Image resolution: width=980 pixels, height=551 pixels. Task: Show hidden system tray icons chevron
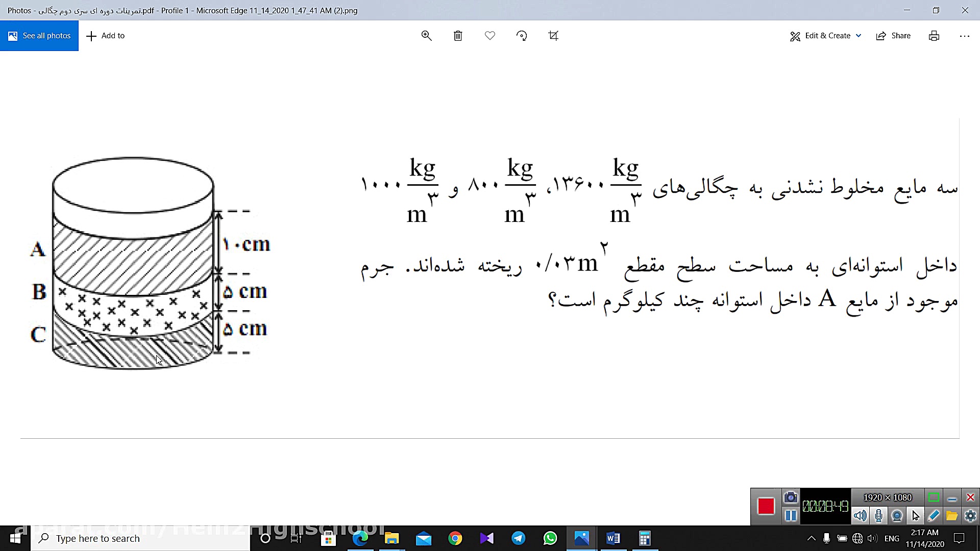811,538
